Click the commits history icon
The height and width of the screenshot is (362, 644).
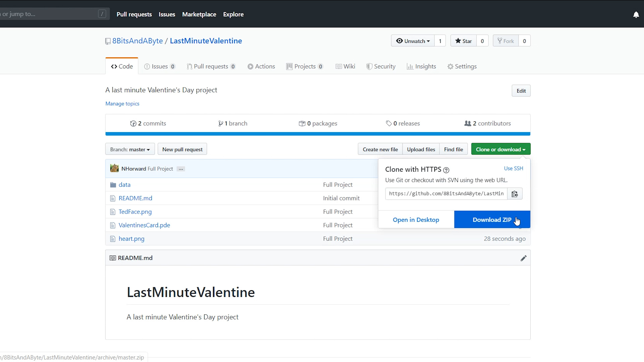pos(133,123)
